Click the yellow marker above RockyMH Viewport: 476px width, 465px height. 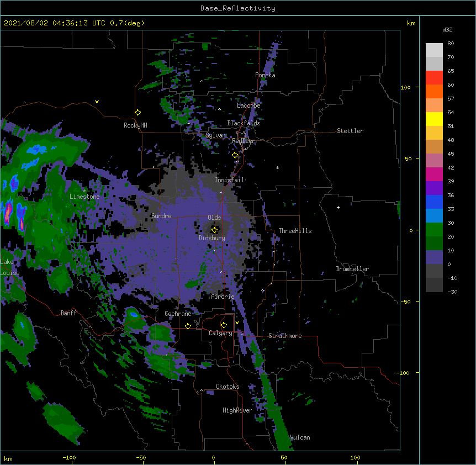click(138, 113)
